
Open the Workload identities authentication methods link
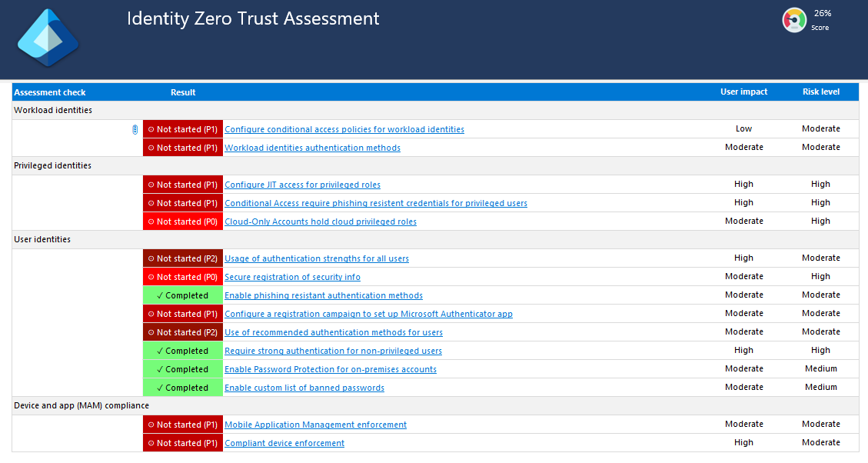tap(312, 147)
